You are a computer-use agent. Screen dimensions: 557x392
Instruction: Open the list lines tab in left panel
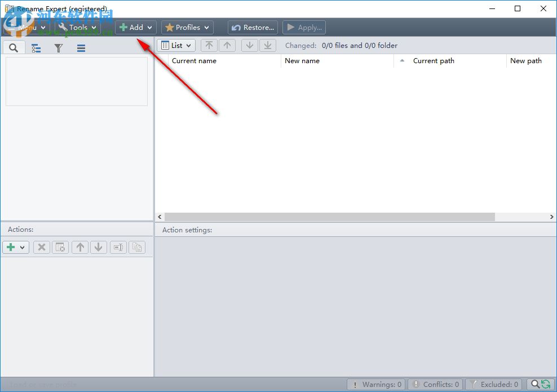pyautogui.click(x=81, y=48)
